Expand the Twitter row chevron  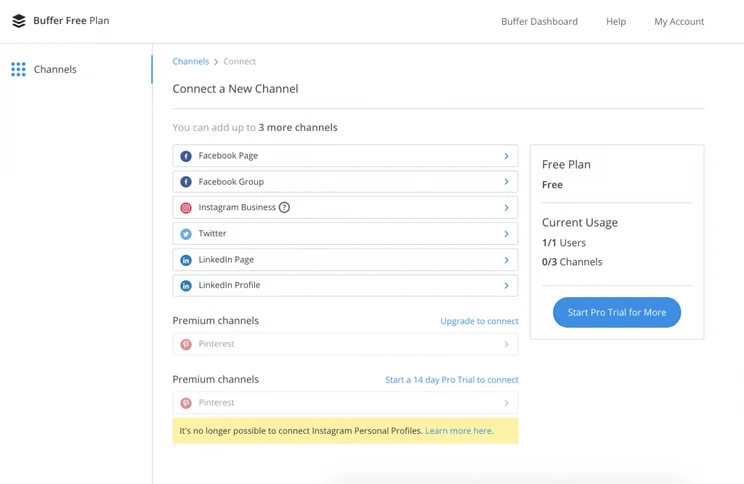(x=506, y=234)
